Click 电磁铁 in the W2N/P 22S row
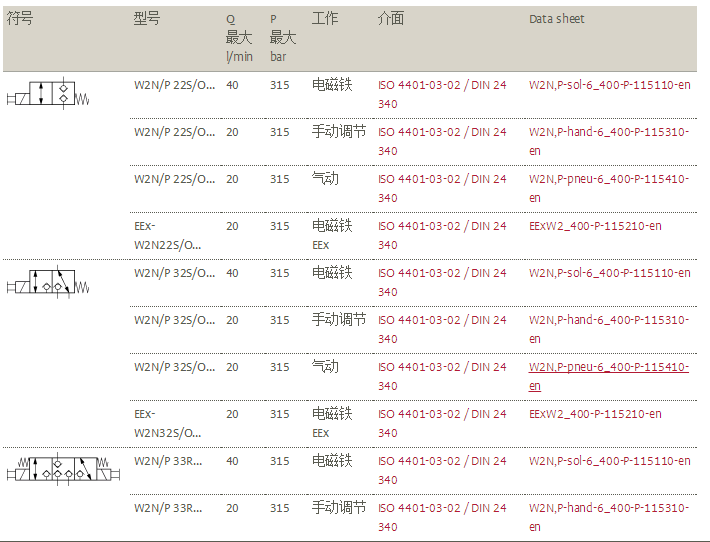This screenshot has height=542, width=710. click(x=332, y=85)
